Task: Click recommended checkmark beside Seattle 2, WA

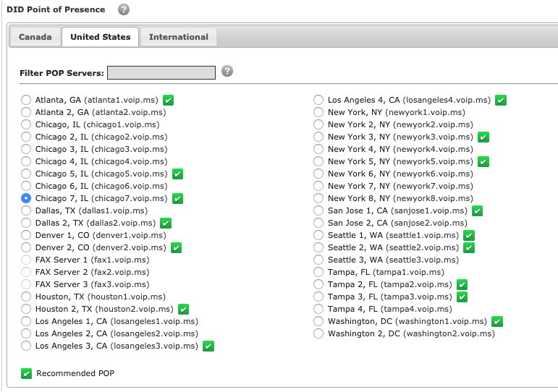Action: pyautogui.click(x=469, y=247)
